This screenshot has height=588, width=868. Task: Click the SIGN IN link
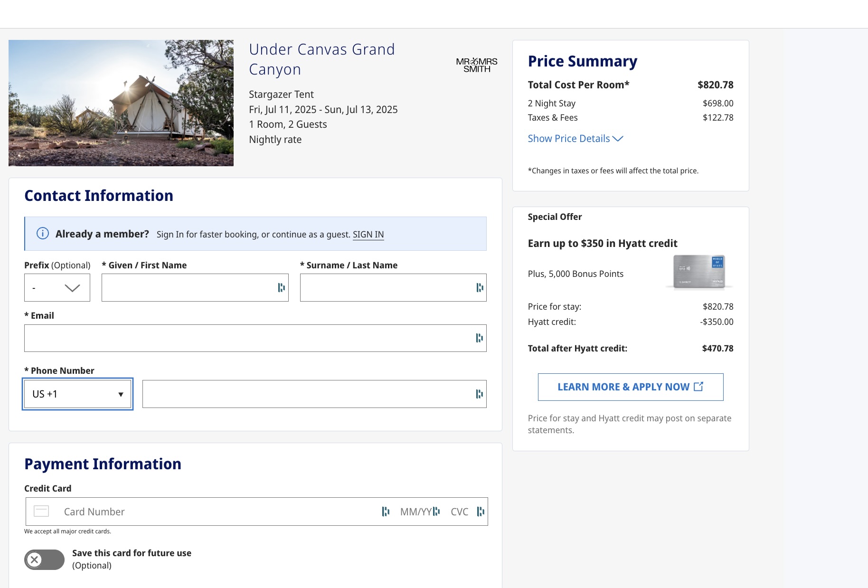(368, 235)
